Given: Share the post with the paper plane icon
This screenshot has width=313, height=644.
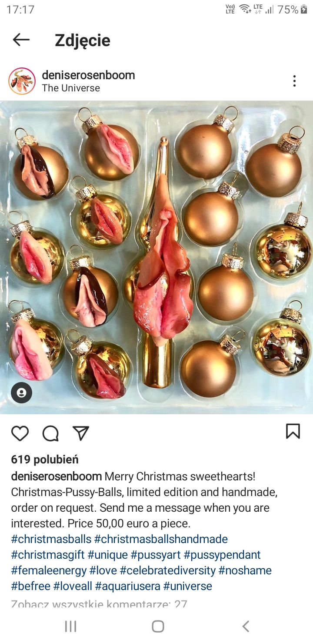Looking at the screenshot, I should [81, 433].
